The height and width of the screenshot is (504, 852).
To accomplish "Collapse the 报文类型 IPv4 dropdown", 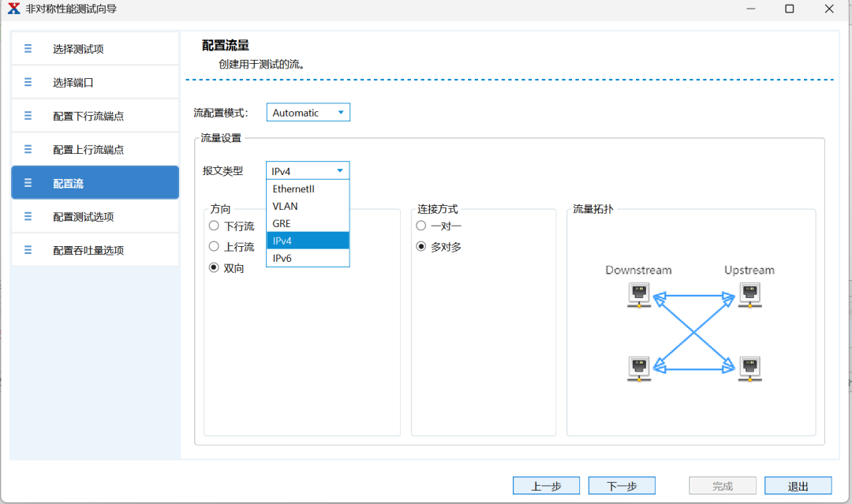I will click(308, 170).
